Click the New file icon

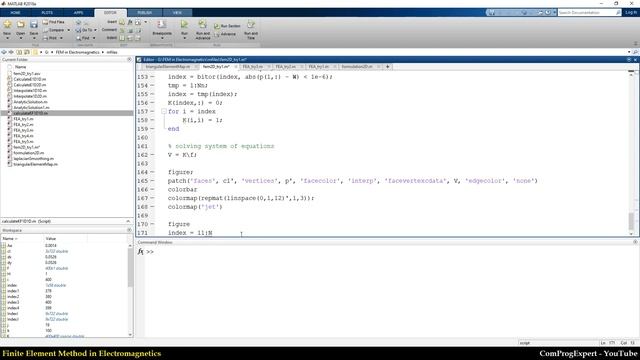[7, 24]
